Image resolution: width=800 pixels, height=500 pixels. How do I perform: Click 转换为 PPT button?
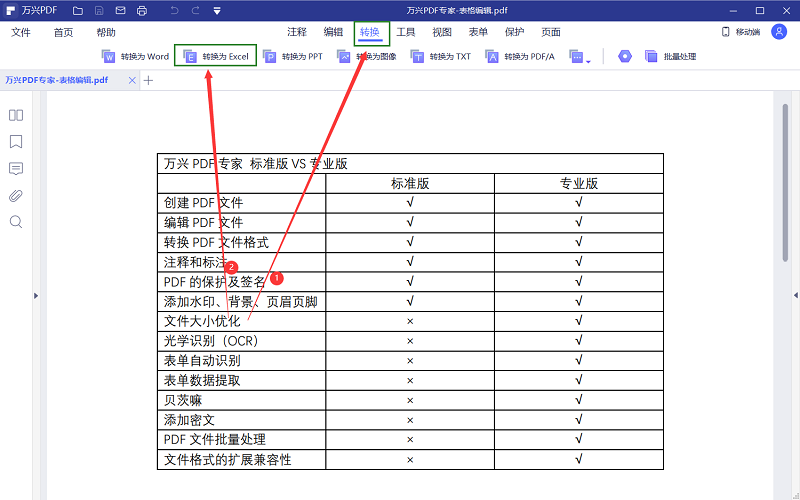(293, 57)
